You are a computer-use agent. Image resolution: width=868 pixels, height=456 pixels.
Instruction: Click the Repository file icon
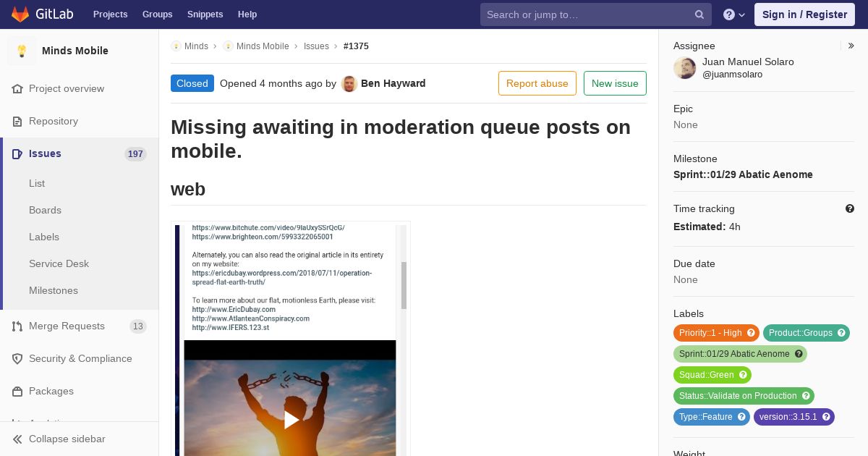[x=17, y=121]
